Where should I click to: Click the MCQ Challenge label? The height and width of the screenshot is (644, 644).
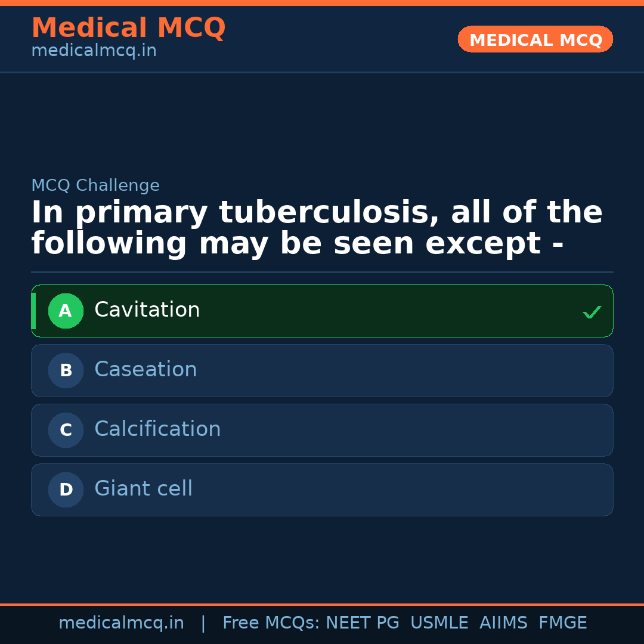(95, 185)
